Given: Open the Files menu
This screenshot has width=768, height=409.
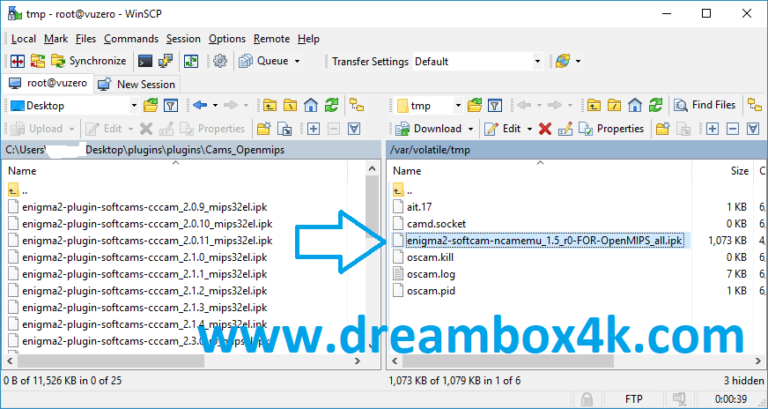Looking at the screenshot, I should click(86, 39).
